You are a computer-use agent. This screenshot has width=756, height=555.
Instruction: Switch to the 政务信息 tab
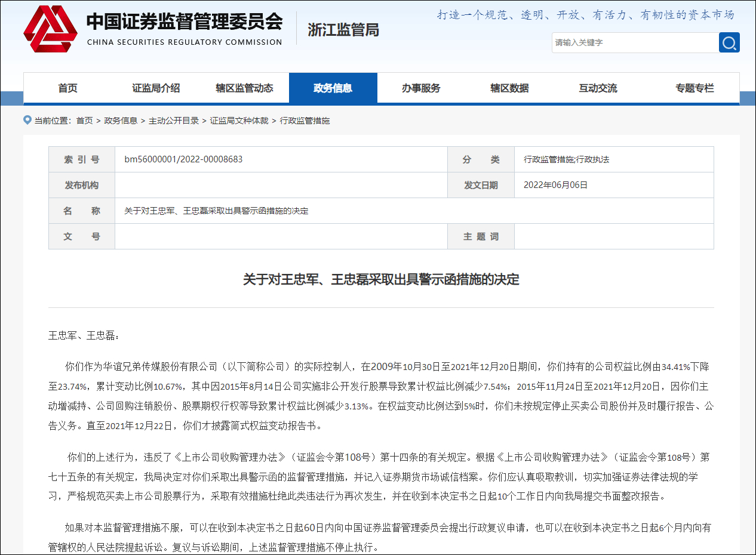[333, 87]
